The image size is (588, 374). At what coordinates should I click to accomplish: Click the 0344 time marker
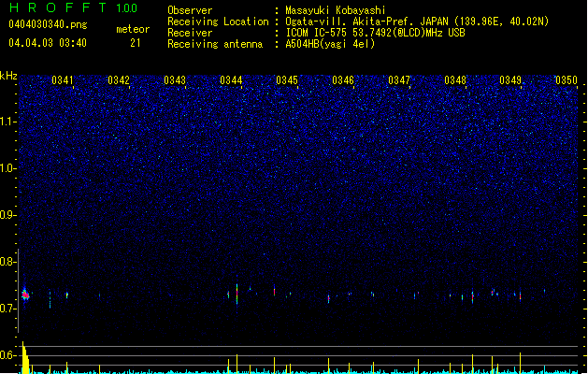pyautogui.click(x=231, y=80)
